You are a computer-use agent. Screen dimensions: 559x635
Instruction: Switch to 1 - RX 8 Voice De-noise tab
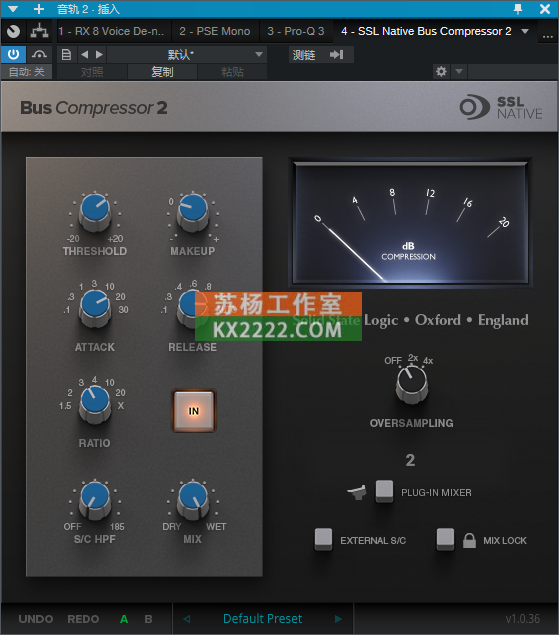click(111, 31)
